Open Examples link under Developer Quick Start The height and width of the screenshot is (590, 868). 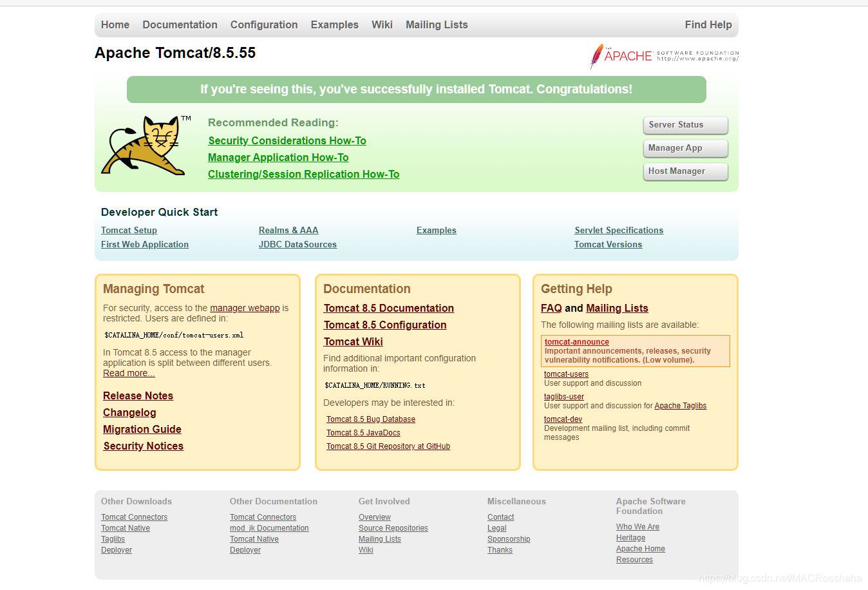point(437,230)
